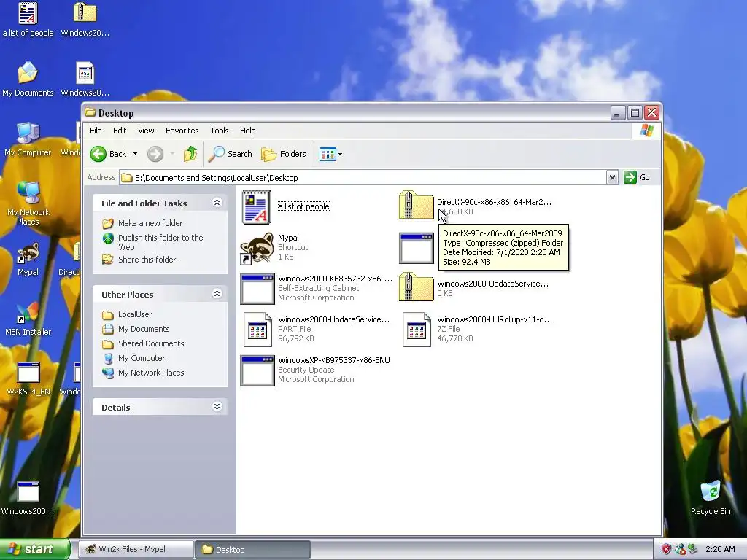Viewport: 747px width, 560px height.
Task: Open the View menu
Action: 146,131
